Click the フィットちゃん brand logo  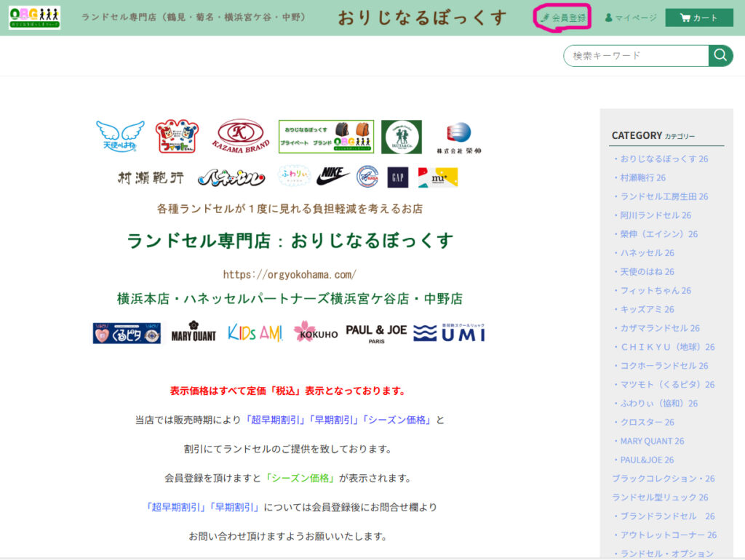[177, 136]
